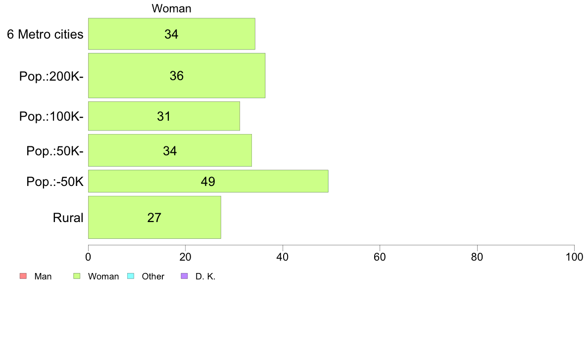This screenshot has height=364, width=588.
Task: Click the Man legend label
Action: [43, 276]
